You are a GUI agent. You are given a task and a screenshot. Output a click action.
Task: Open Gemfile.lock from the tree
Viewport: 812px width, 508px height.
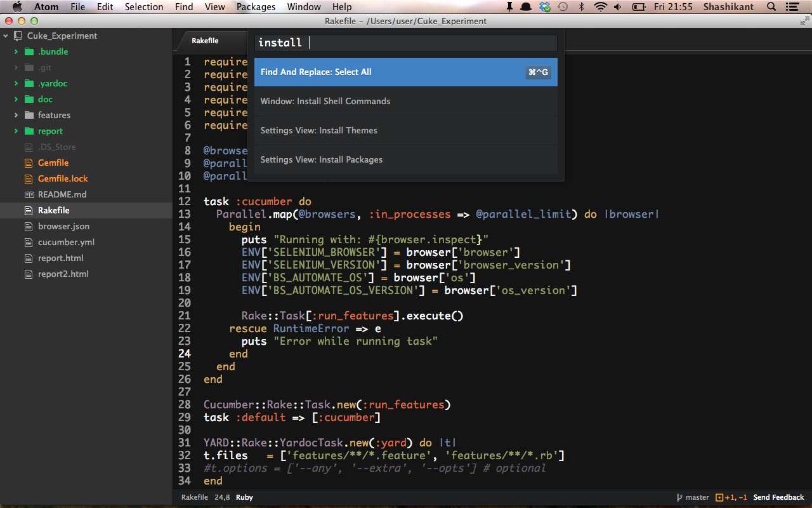pyautogui.click(x=63, y=178)
